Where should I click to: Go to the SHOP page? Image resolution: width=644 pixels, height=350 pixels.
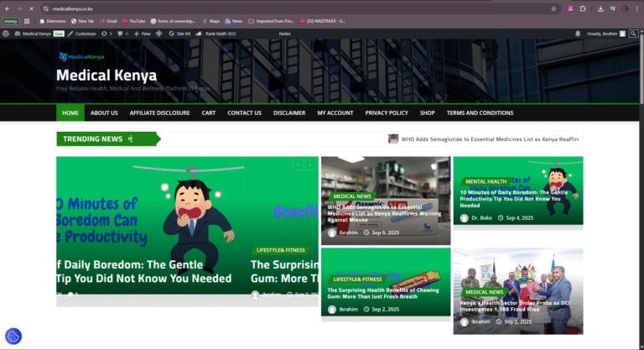(x=427, y=112)
